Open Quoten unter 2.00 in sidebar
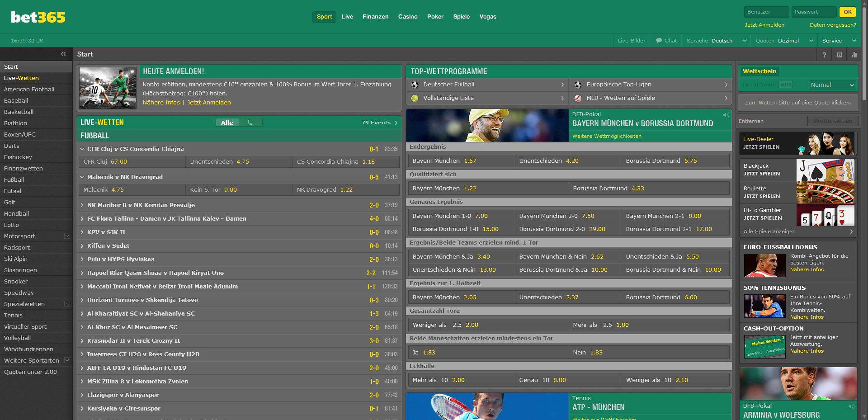Image resolution: width=868 pixels, height=420 pixels. (x=36, y=372)
